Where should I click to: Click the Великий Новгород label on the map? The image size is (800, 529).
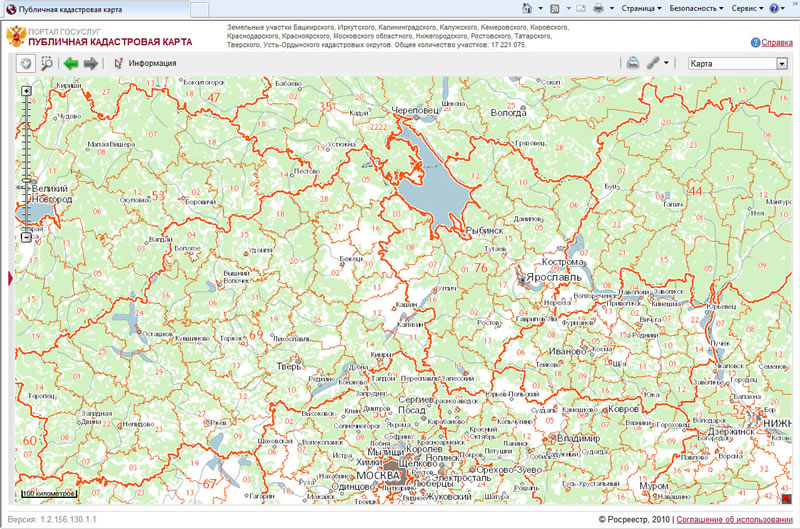[51, 194]
